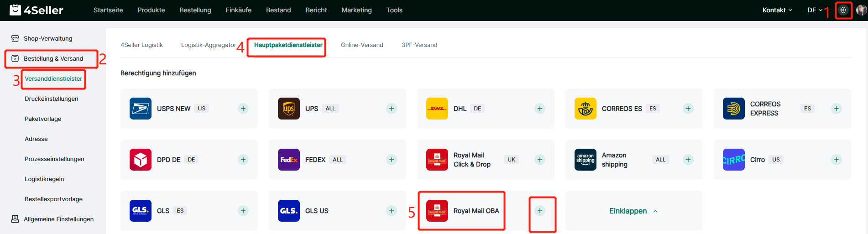
Task: Click the UPS shield logo
Action: 289,109
